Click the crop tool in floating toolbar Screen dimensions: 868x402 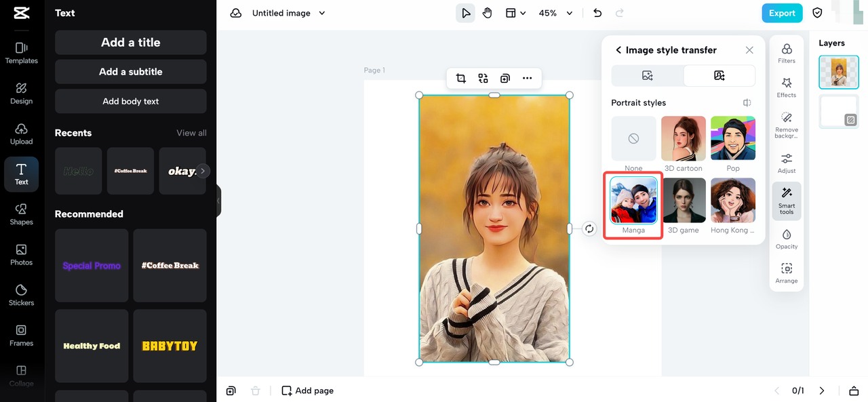coord(461,78)
